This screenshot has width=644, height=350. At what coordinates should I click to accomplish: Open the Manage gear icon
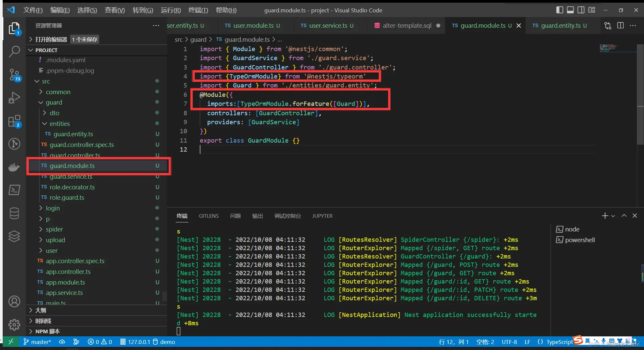click(x=14, y=324)
